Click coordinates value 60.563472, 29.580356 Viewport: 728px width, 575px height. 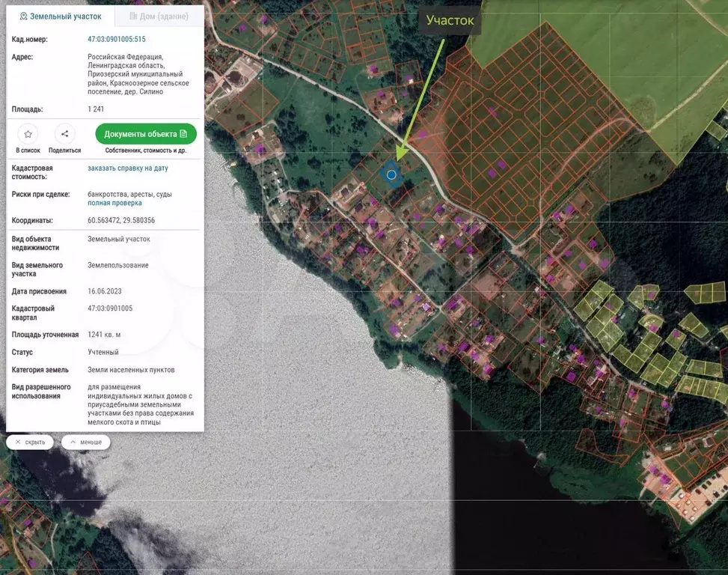pyautogui.click(x=121, y=220)
